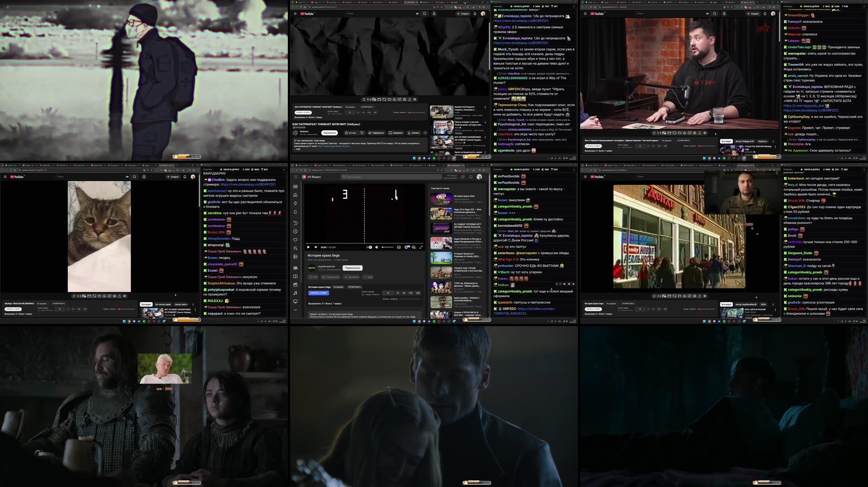Open options for Resident Evil Requiem suggestion
The width and height of the screenshot is (868, 487).
pyautogui.click(x=485, y=107)
